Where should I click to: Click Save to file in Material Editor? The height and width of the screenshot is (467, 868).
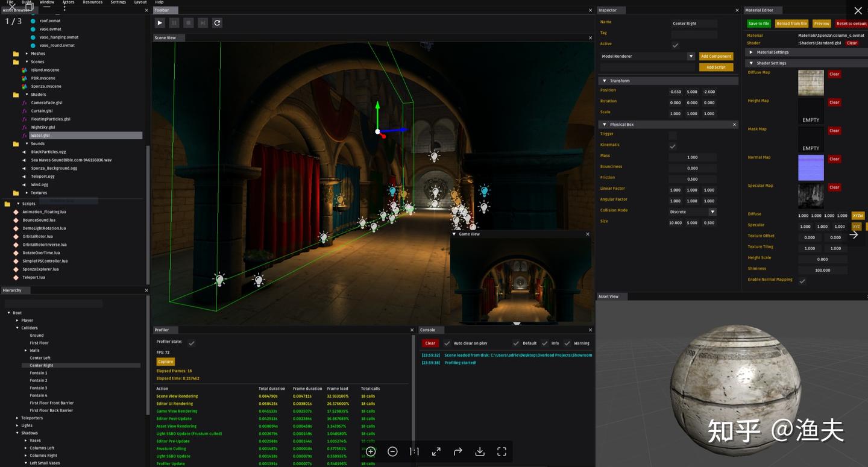758,24
